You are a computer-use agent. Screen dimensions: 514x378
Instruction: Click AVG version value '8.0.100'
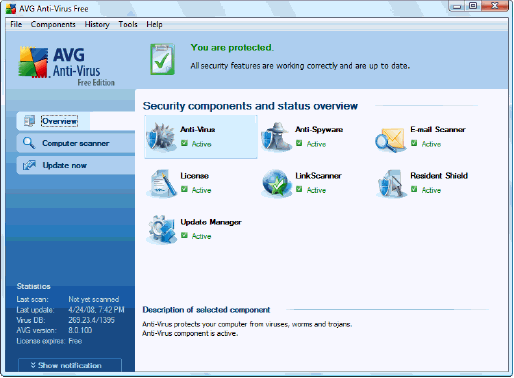click(x=80, y=330)
